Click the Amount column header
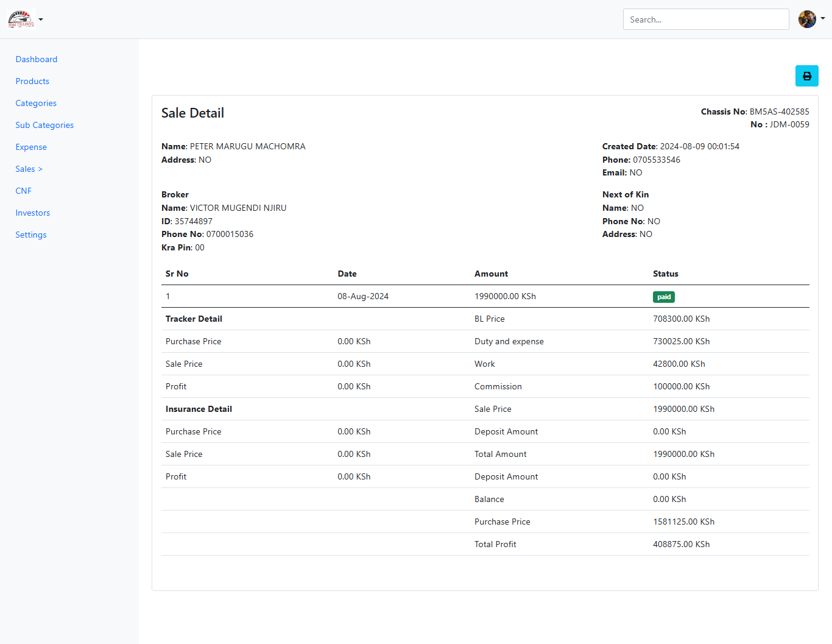The width and height of the screenshot is (832, 644). [491, 274]
